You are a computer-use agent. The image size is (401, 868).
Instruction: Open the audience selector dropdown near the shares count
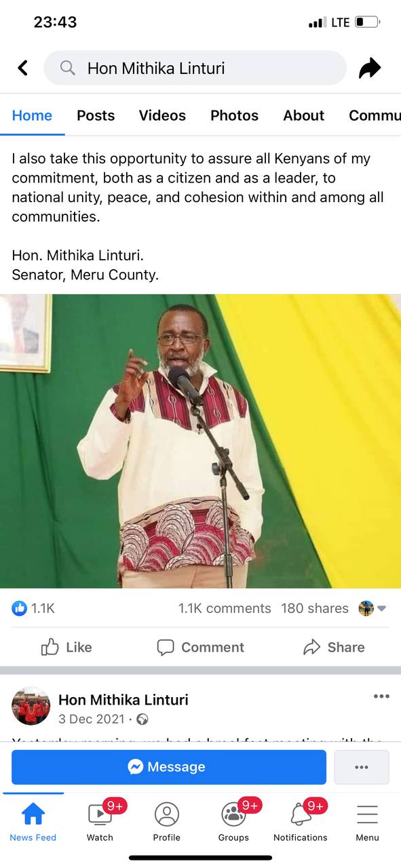(373, 608)
